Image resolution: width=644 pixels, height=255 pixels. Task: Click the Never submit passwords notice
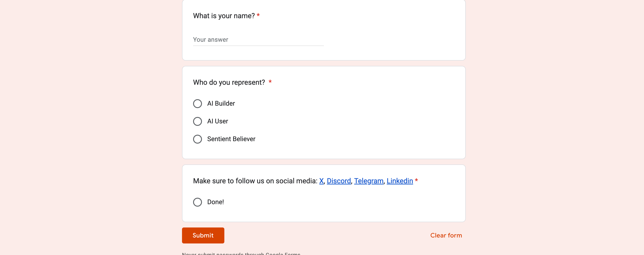coord(241,253)
